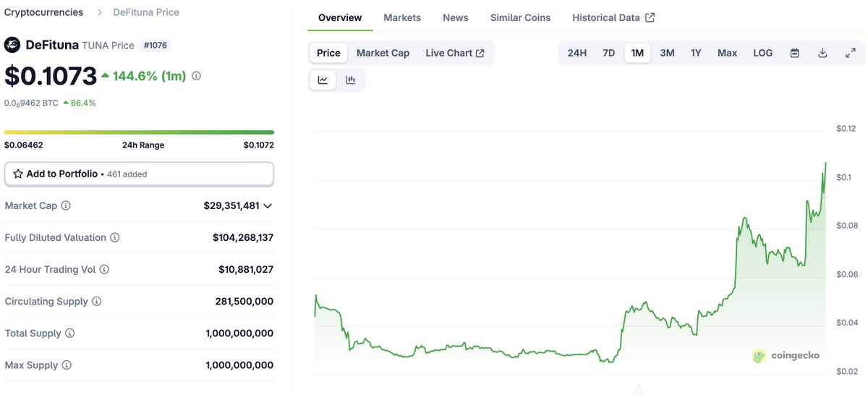Click the 461 added portfolio count

pyautogui.click(x=127, y=174)
